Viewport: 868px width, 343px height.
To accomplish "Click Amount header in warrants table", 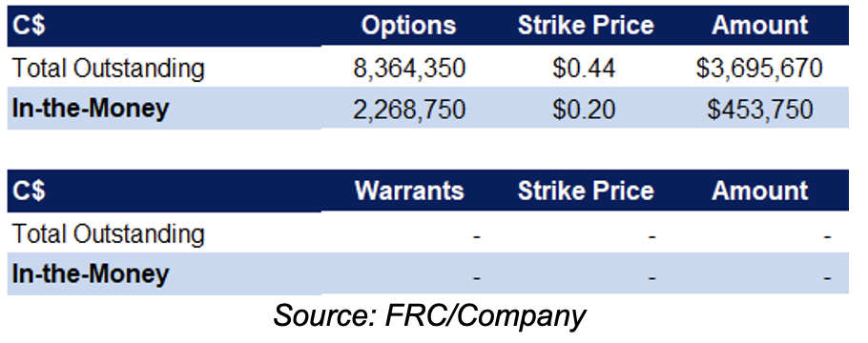I will tap(759, 191).
